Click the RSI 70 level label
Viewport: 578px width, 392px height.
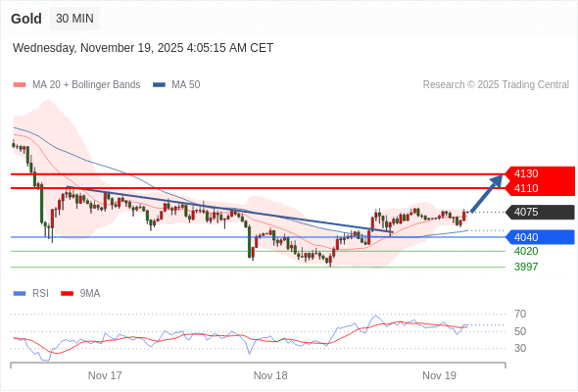(x=520, y=315)
